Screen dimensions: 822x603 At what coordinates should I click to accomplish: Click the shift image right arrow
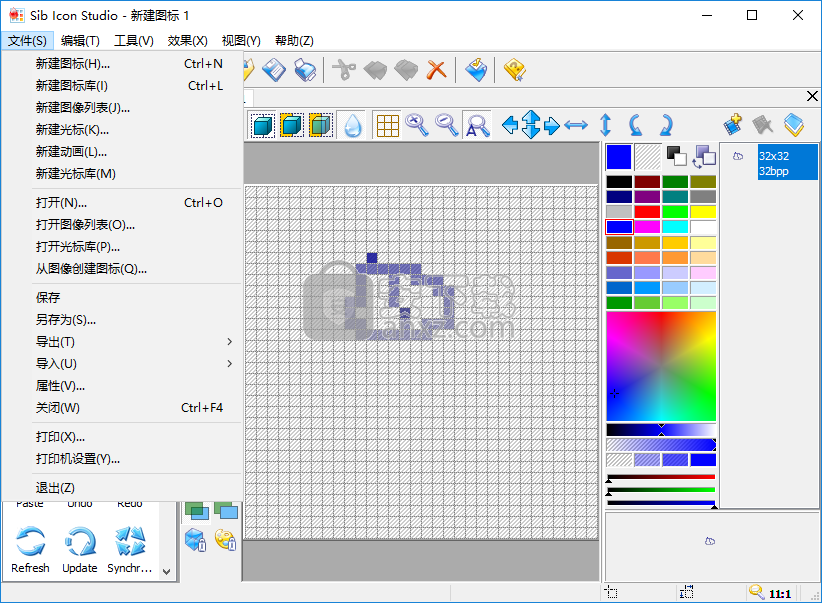click(x=551, y=126)
